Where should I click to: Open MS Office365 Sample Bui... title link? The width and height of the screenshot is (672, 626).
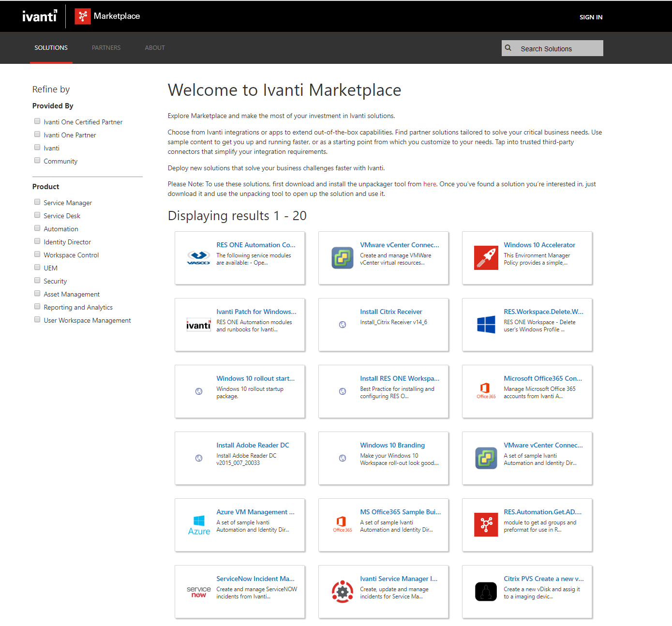(x=401, y=512)
